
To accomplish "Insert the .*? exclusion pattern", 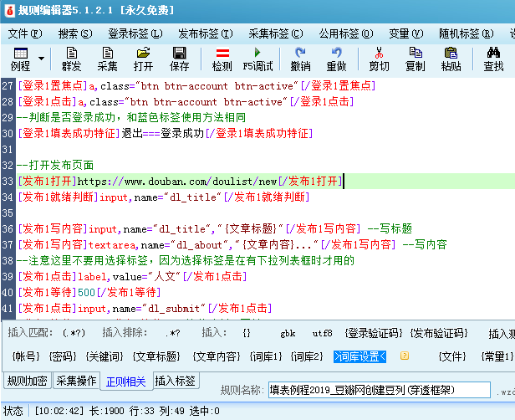I will pos(173,333).
